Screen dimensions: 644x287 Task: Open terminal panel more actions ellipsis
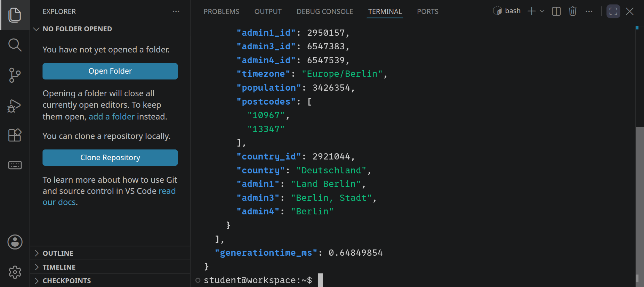(x=589, y=11)
